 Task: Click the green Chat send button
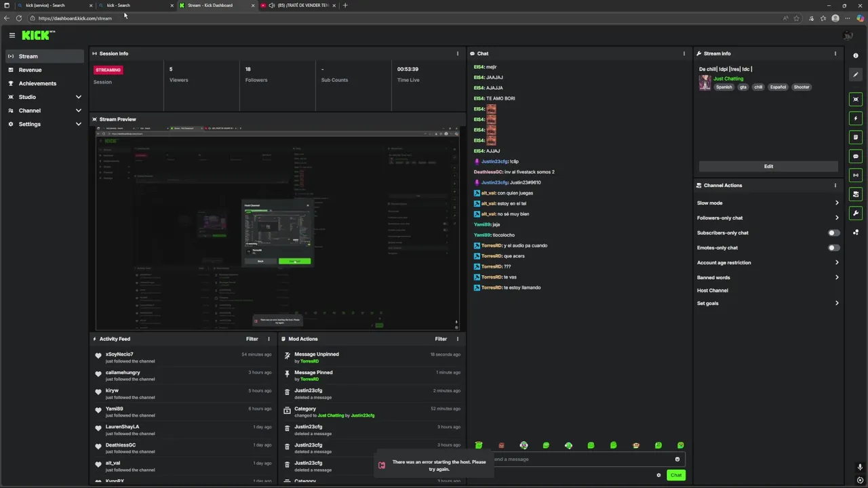click(675, 475)
